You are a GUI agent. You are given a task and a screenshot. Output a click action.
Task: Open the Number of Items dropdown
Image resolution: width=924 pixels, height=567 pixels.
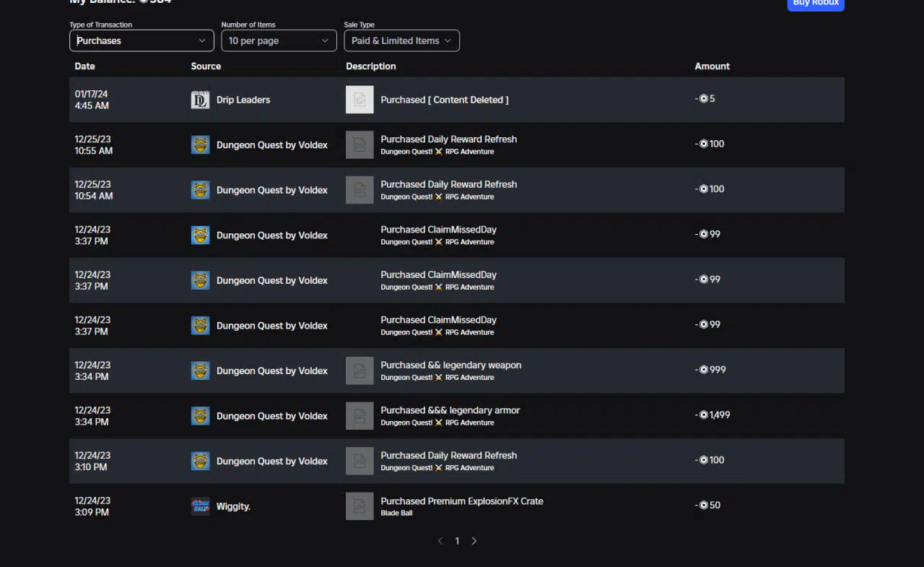pos(279,40)
